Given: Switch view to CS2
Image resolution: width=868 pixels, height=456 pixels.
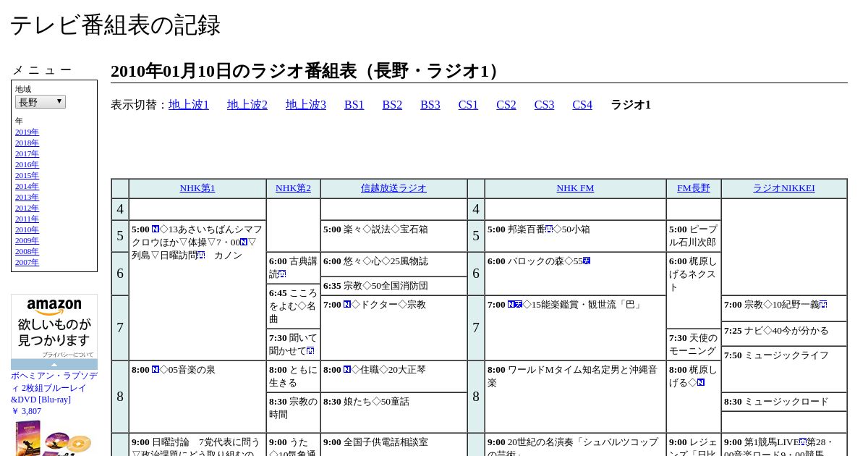Looking at the screenshot, I should pyautogui.click(x=506, y=105).
